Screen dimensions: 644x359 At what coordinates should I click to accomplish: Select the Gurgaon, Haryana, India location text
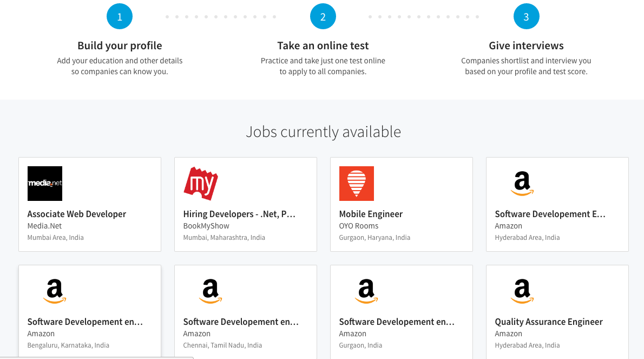[x=374, y=237]
